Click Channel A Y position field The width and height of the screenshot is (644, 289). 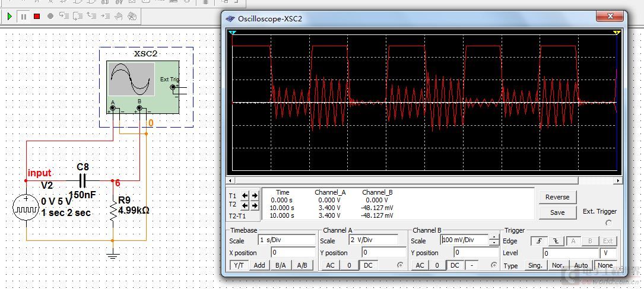[x=383, y=252]
